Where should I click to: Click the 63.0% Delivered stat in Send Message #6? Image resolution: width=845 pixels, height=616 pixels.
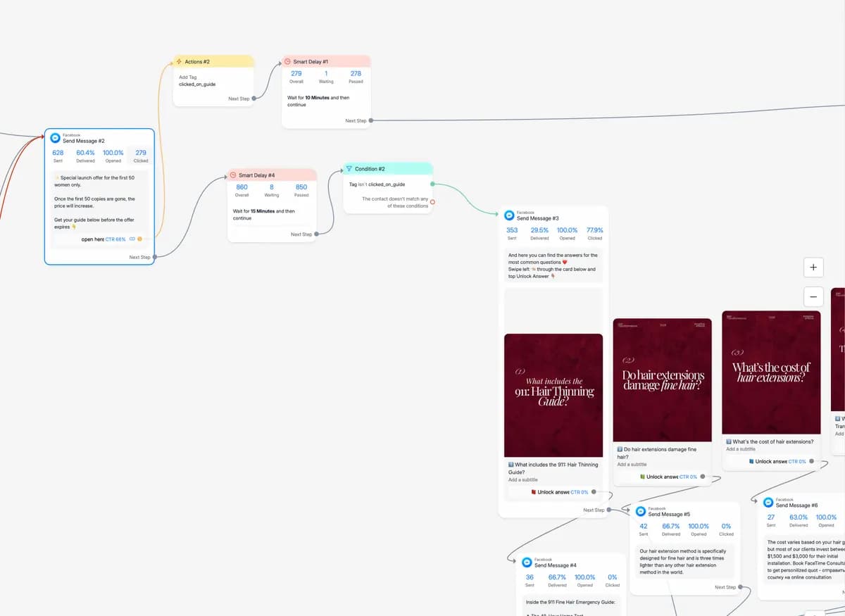pos(799,520)
